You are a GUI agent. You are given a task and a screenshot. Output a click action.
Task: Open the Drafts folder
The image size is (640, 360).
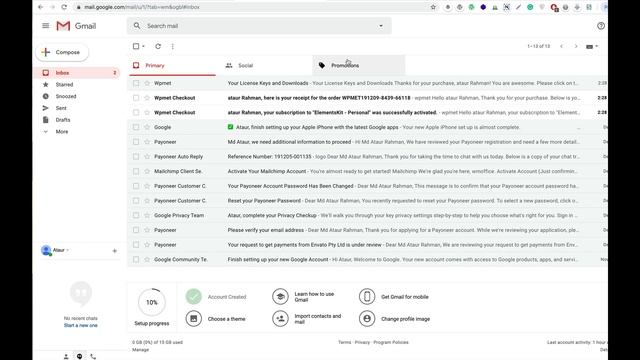pos(63,120)
